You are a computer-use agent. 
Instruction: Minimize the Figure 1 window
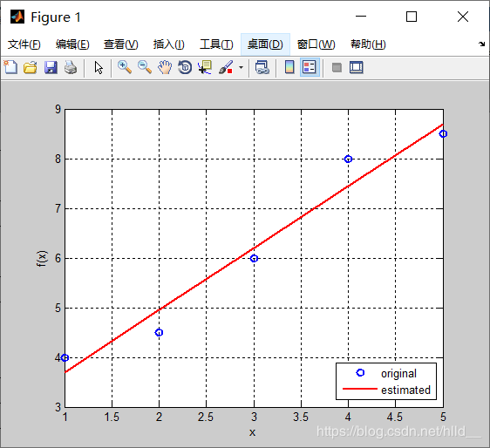(x=361, y=17)
